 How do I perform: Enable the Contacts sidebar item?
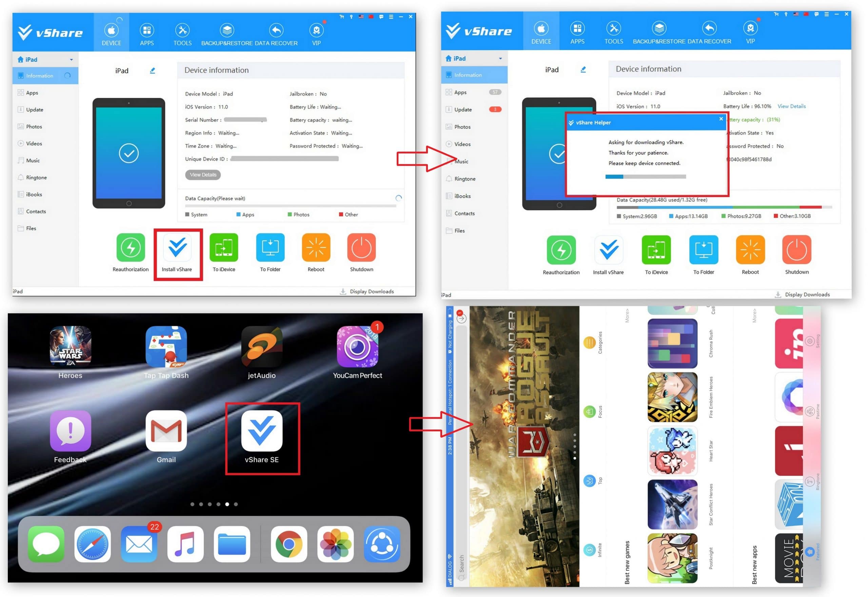pyautogui.click(x=37, y=211)
